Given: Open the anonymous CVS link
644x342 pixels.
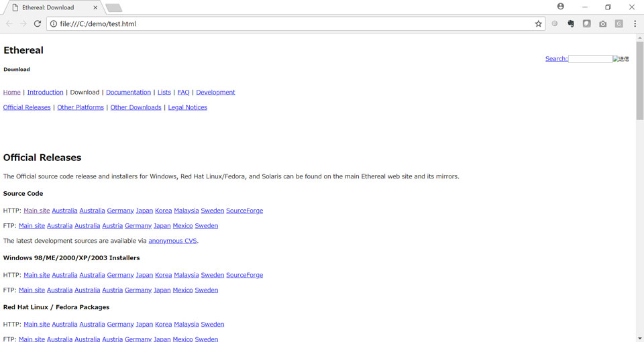Looking at the screenshot, I should coord(172,241).
